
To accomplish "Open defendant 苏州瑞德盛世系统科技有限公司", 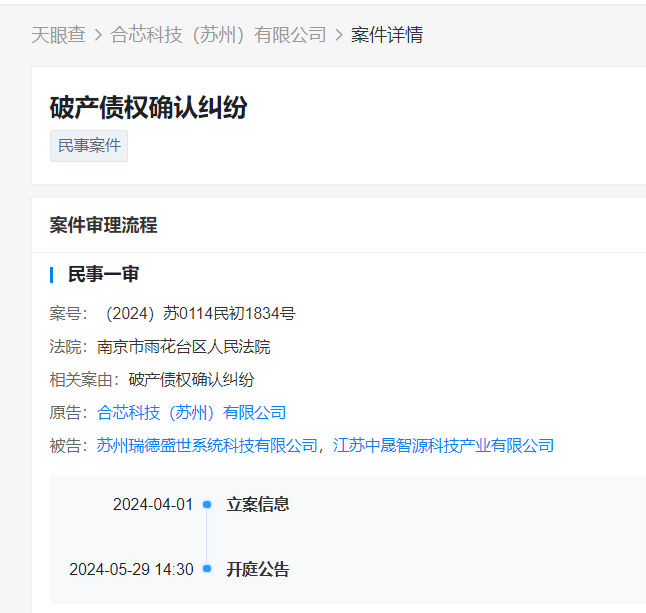I will pos(207,445).
